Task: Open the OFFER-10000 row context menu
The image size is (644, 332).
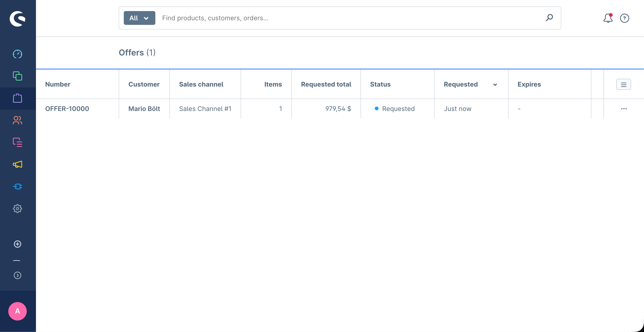Action: [624, 109]
